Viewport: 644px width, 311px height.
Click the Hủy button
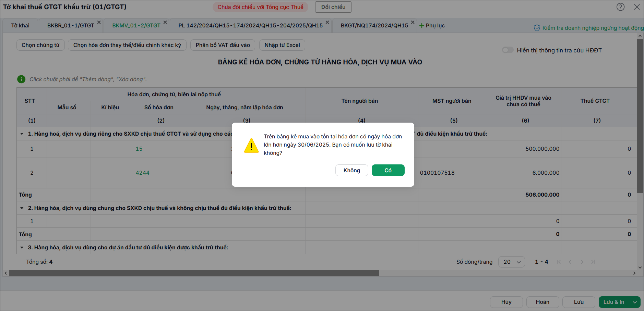click(506, 302)
